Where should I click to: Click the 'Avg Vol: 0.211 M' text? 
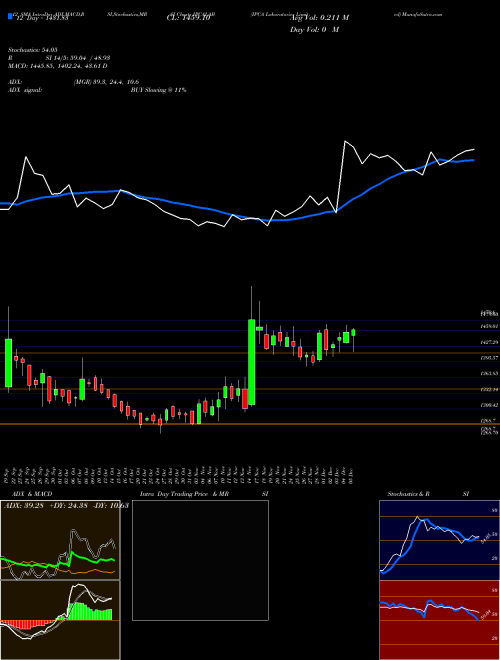click(x=319, y=18)
